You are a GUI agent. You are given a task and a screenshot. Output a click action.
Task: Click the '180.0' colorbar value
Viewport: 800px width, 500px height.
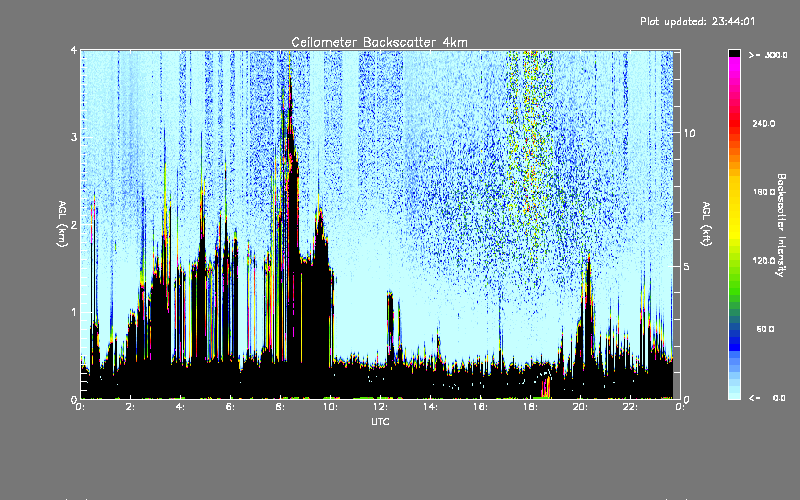[764, 192]
